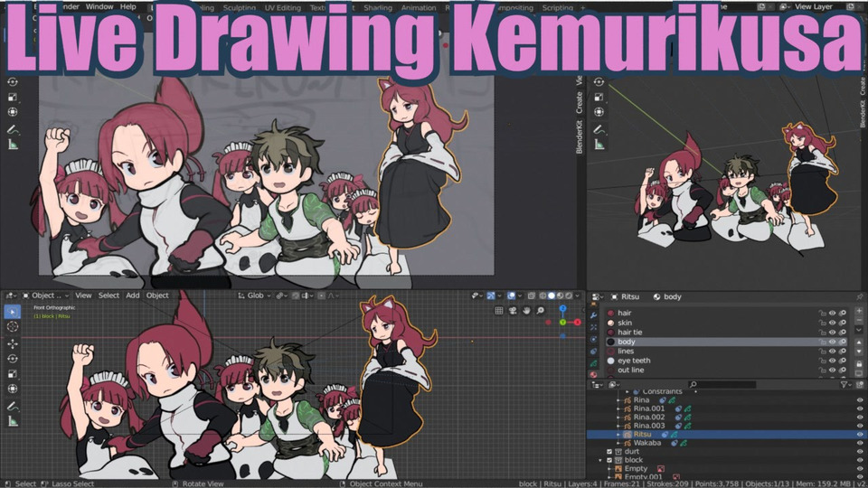Click the zoom magnifier icon in bottom viewport
Viewport: 868px width, 488px height.
point(541,311)
